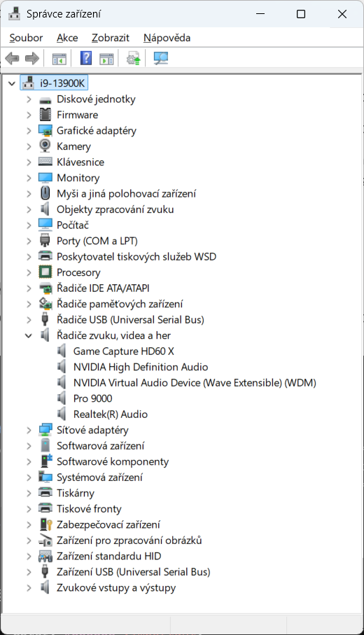Expand the Grafické adaptéry category
The image size is (364, 635).
29,131
